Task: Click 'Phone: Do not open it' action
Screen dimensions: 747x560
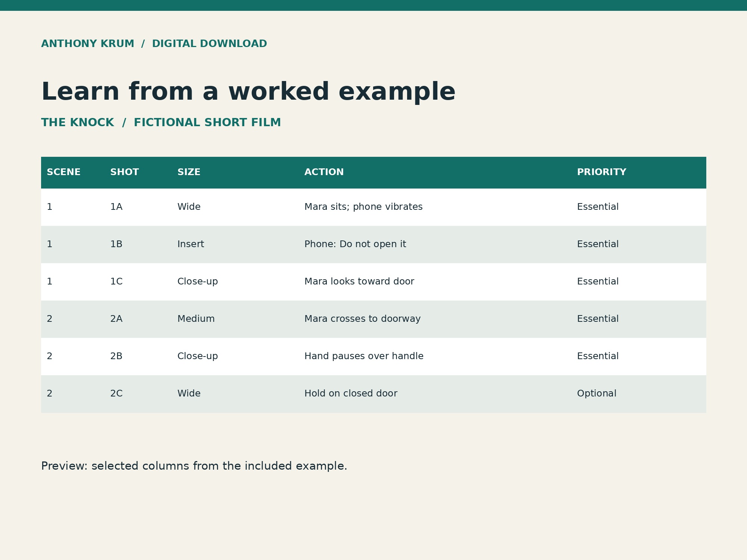Action: tap(355, 244)
